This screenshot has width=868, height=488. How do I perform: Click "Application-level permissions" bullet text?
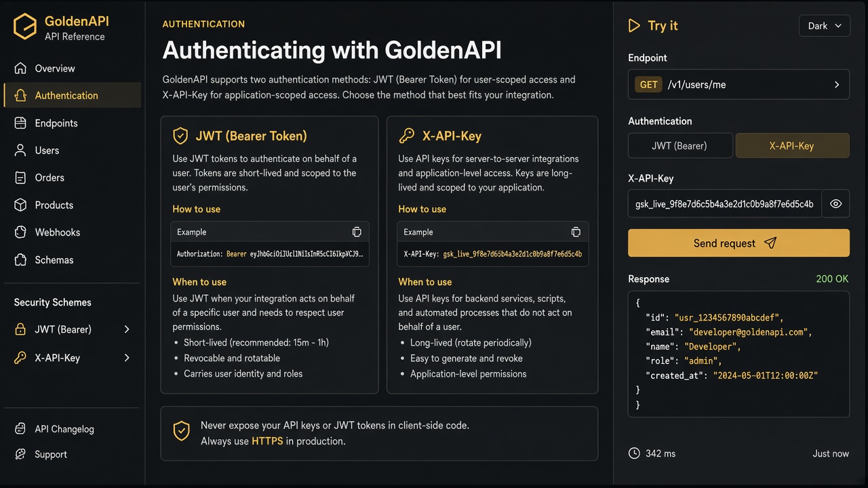click(469, 373)
